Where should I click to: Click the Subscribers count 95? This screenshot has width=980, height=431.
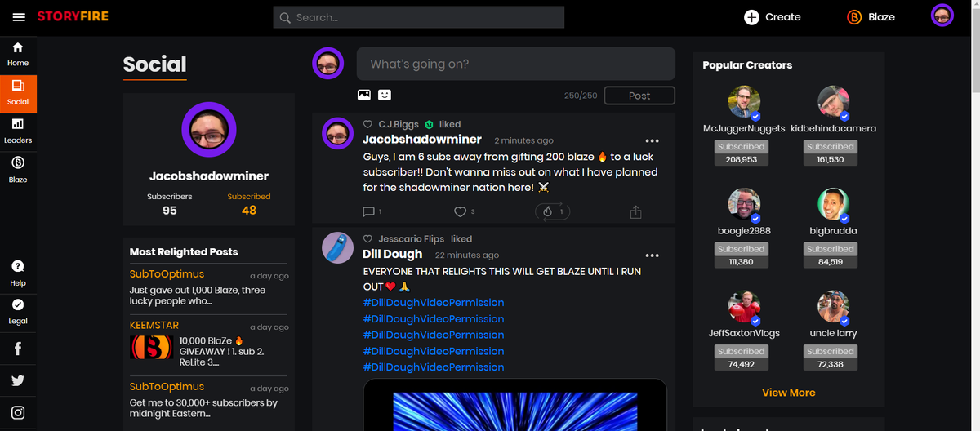170,211
